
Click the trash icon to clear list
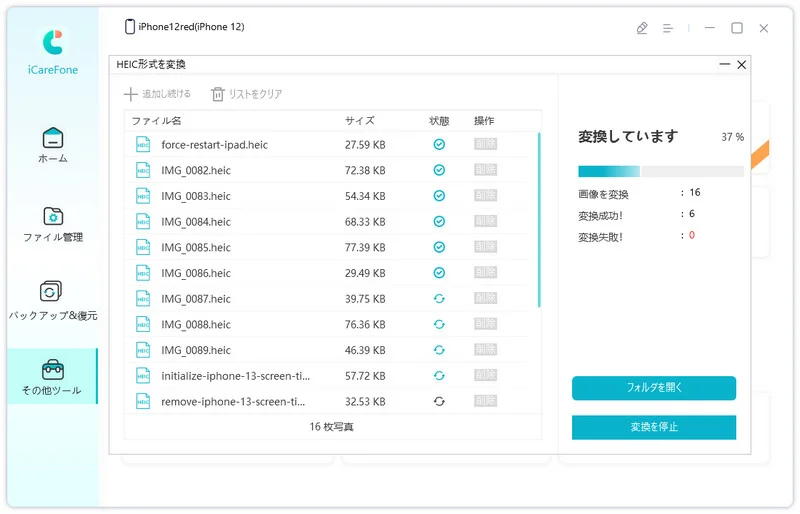coord(218,94)
